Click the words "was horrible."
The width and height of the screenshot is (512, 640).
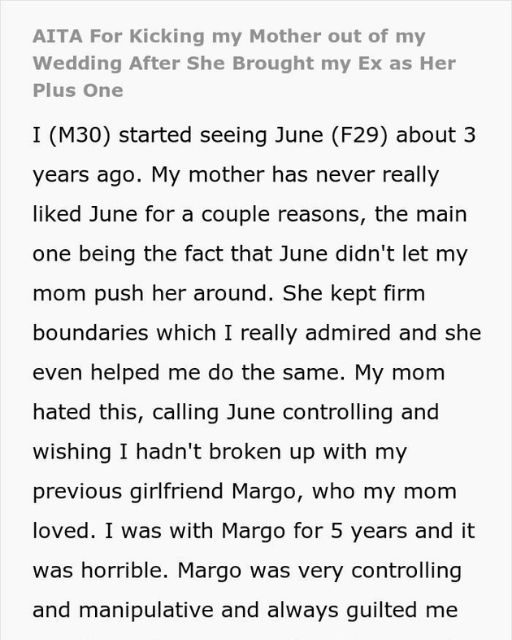(100, 570)
